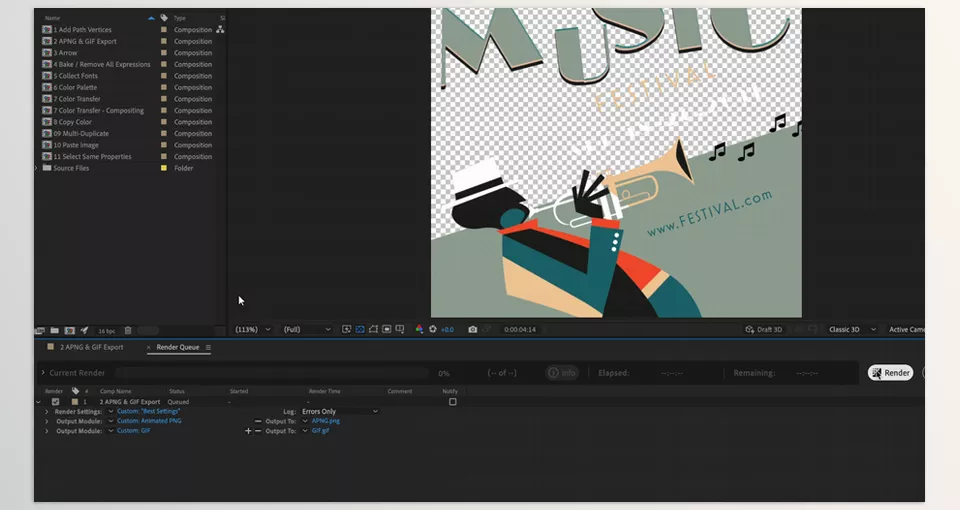Expand the Current Render section
Screen dimensions: 960x510
[x=43, y=373]
